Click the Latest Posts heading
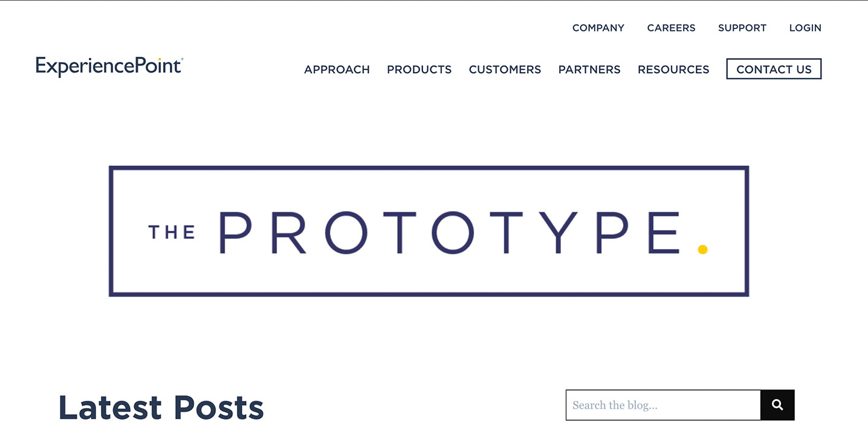Screen dimensions: 868x439 tap(161, 408)
